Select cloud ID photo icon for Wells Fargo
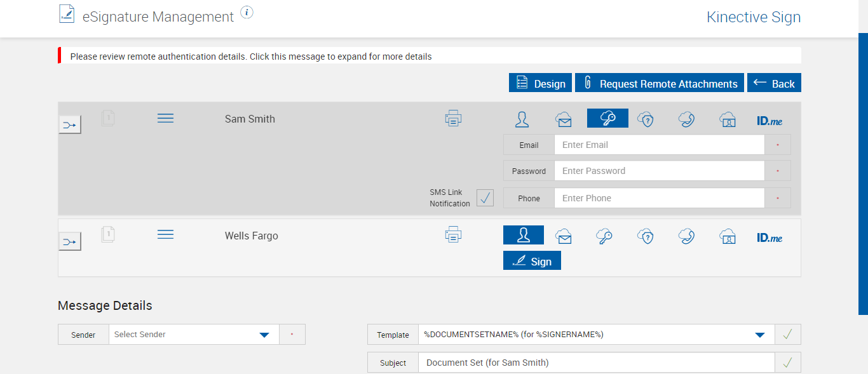This screenshot has height=374, width=868. tap(728, 236)
